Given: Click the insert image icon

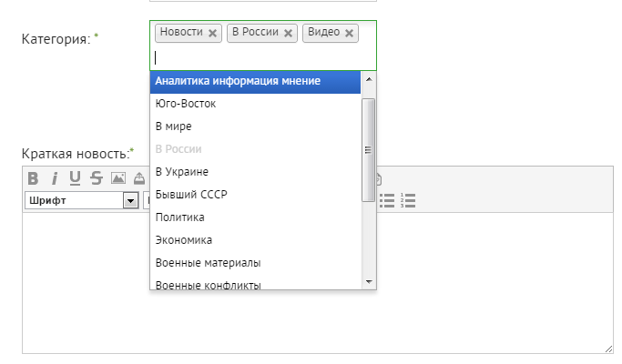Looking at the screenshot, I should pyautogui.click(x=117, y=178).
